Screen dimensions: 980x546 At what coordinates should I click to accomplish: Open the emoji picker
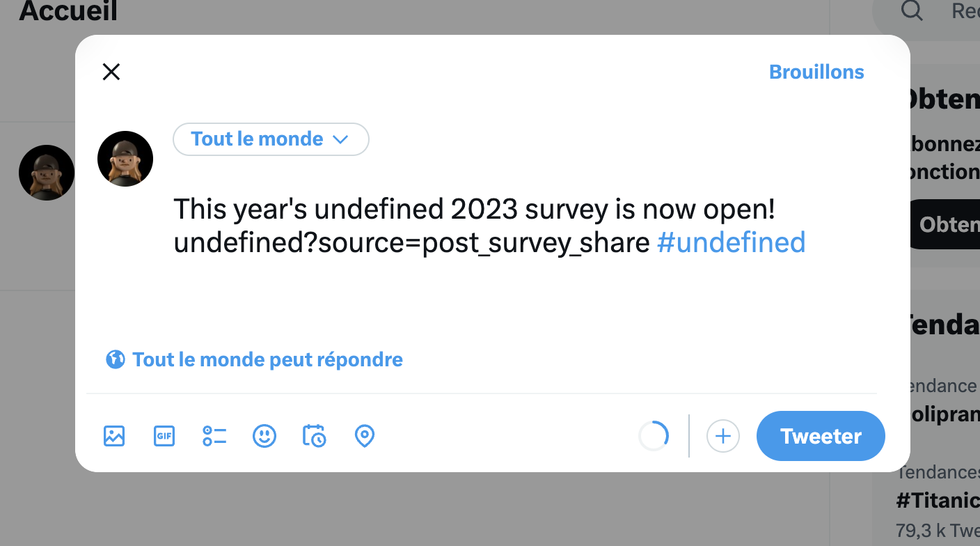264,436
